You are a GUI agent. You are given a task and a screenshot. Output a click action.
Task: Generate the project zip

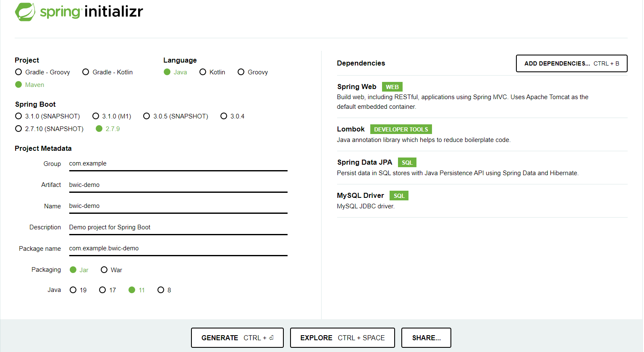[x=237, y=338]
